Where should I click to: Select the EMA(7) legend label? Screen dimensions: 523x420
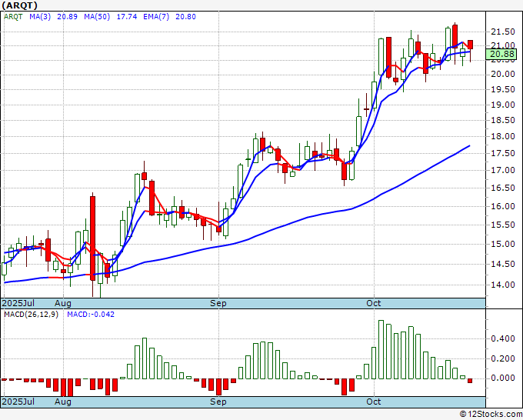(156, 17)
